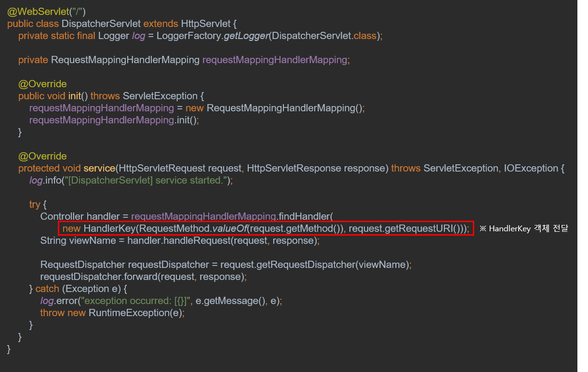Select the getLogger method call
Viewport: 588px width, 372px height.
tap(246, 36)
